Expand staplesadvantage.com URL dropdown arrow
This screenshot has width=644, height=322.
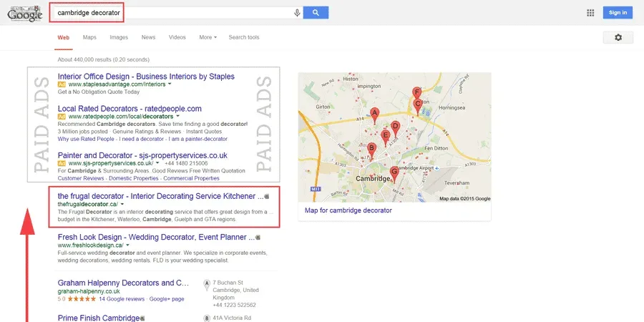tap(170, 84)
